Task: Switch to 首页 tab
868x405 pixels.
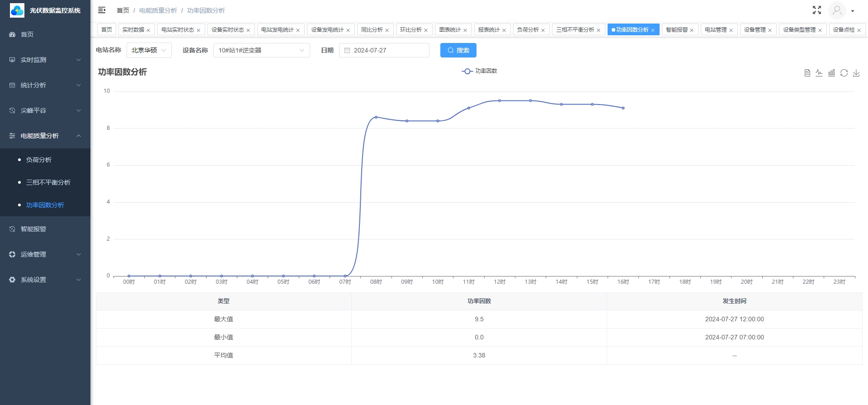Action: pos(107,29)
